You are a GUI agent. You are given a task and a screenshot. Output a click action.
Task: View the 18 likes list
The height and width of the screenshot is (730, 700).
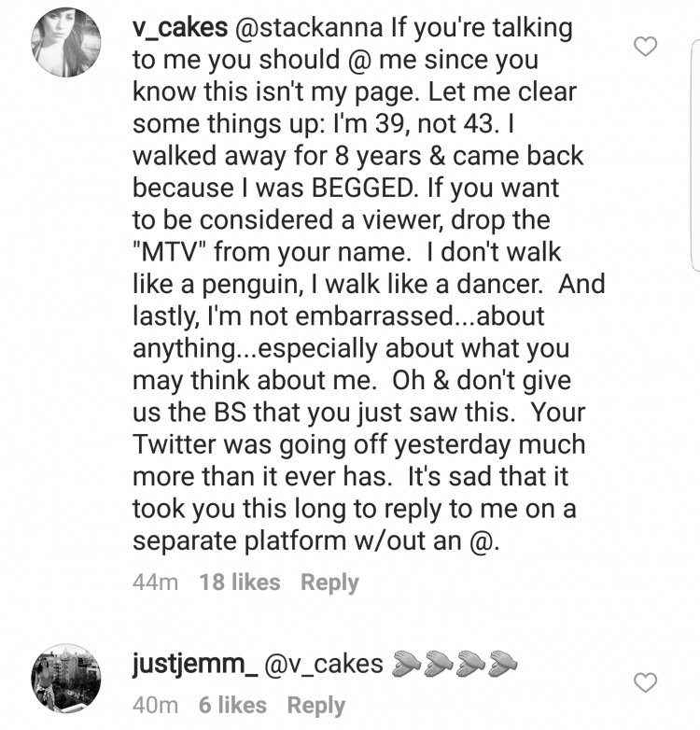coord(240,583)
